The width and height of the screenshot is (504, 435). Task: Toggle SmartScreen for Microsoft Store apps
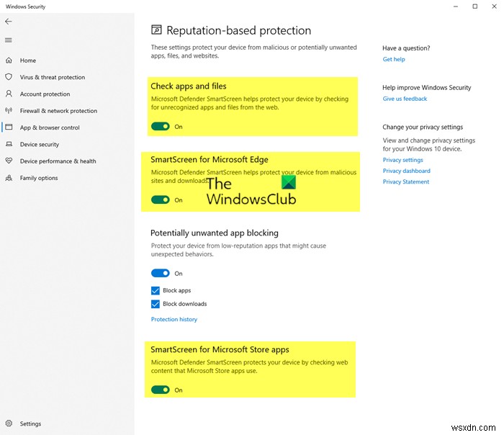pyautogui.click(x=160, y=390)
